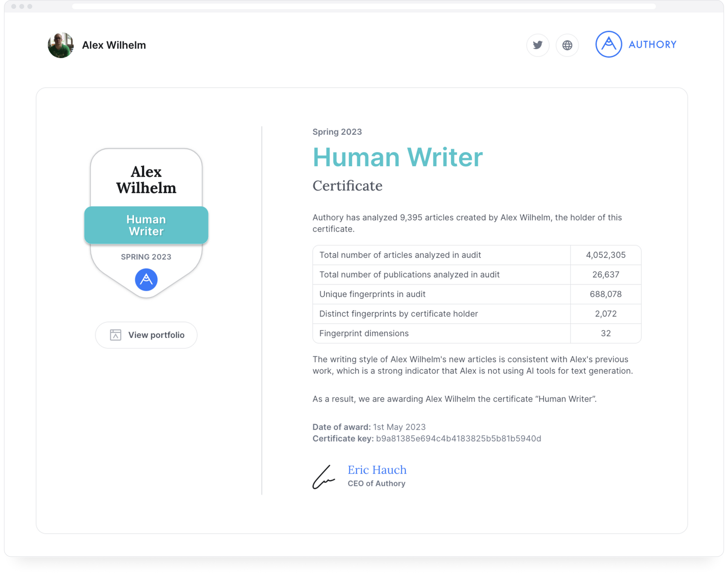Click the Certificate subtitle text
This screenshot has height=577, width=728.
click(347, 186)
